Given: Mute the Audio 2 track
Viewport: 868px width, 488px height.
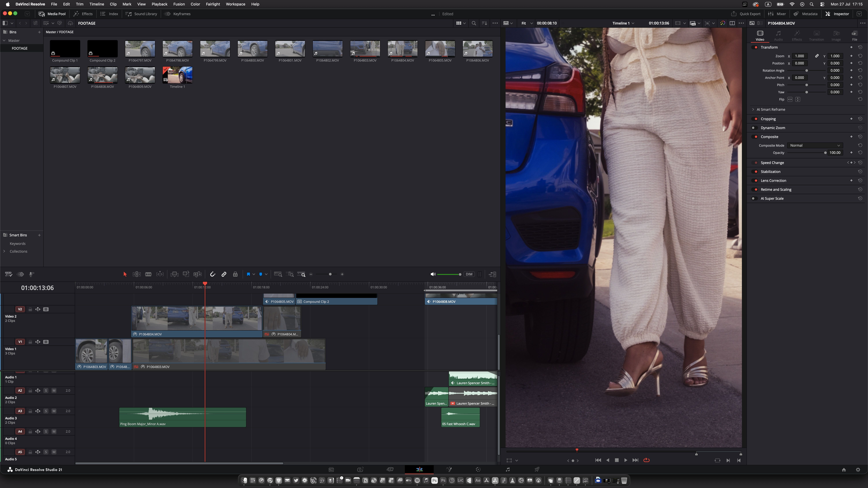Looking at the screenshot, I should (x=54, y=391).
